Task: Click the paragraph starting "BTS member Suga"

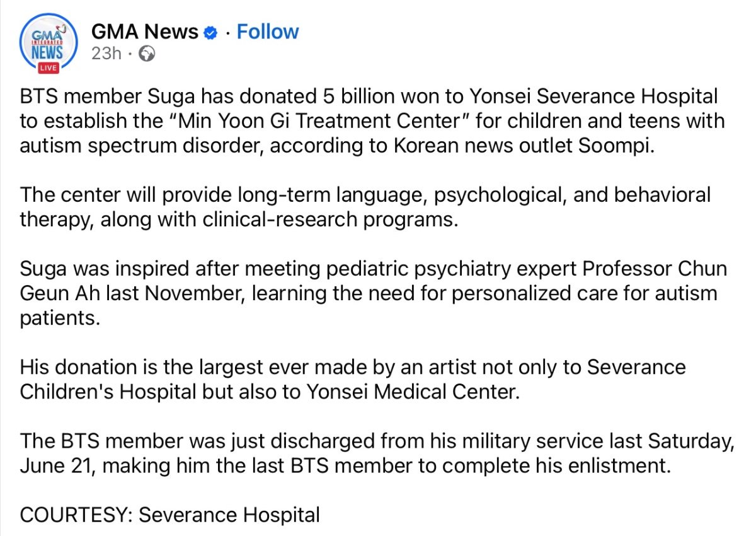Action: [372, 119]
